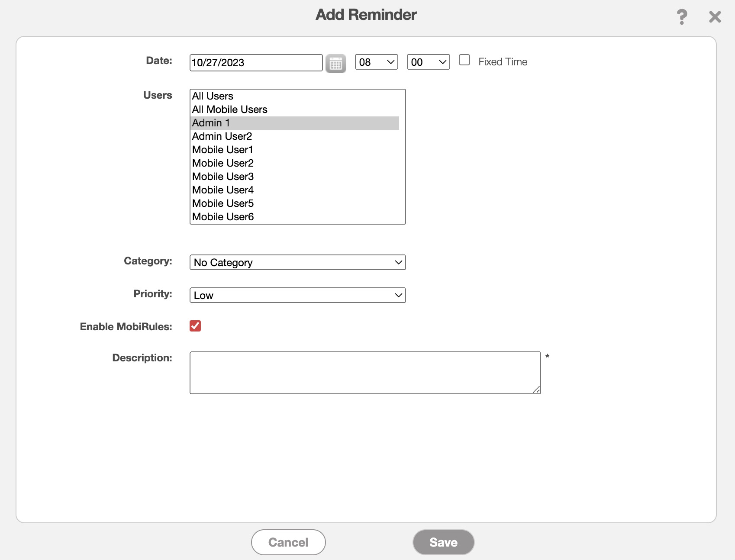Select All Users in the users list
Image resolution: width=735 pixels, height=560 pixels.
(x=213, y=96)
